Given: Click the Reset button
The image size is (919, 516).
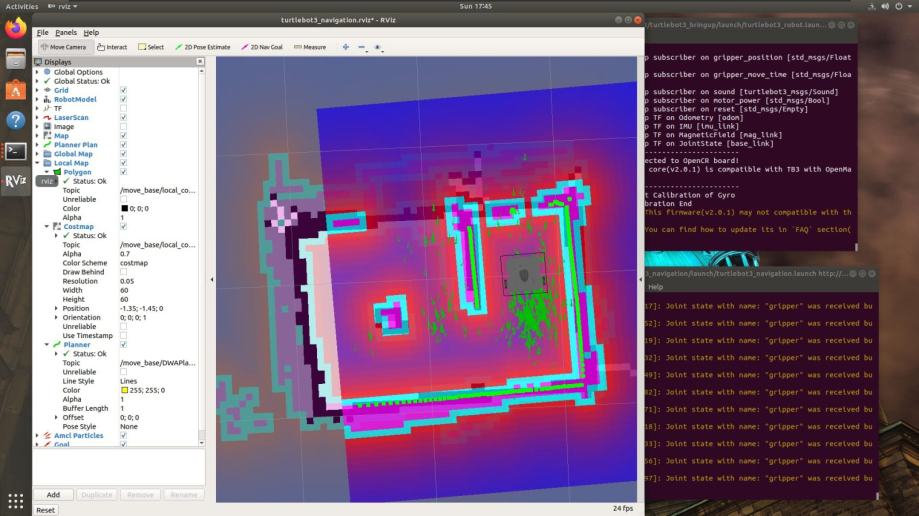Looking at the screenshot, I should 46,510.
